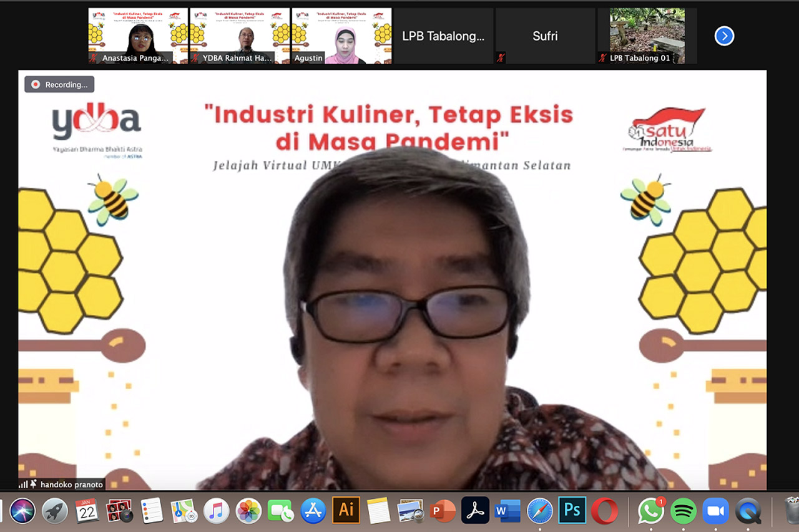Click the Recording indicator
799x532 pixels.
pos(60,84)
